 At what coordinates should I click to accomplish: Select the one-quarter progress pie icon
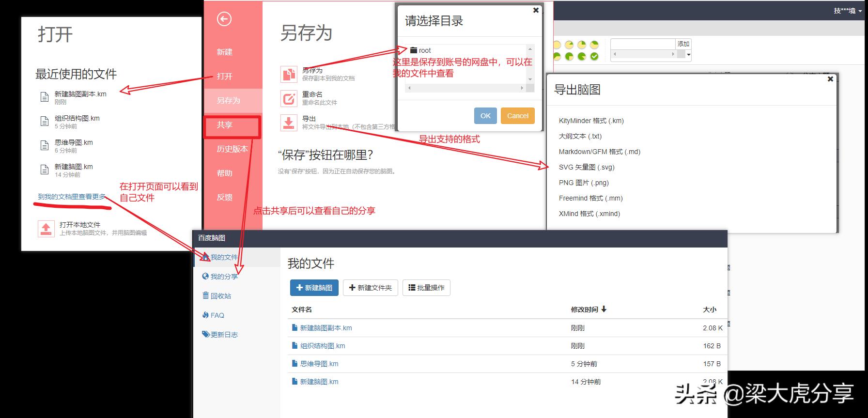click(582, 45)
